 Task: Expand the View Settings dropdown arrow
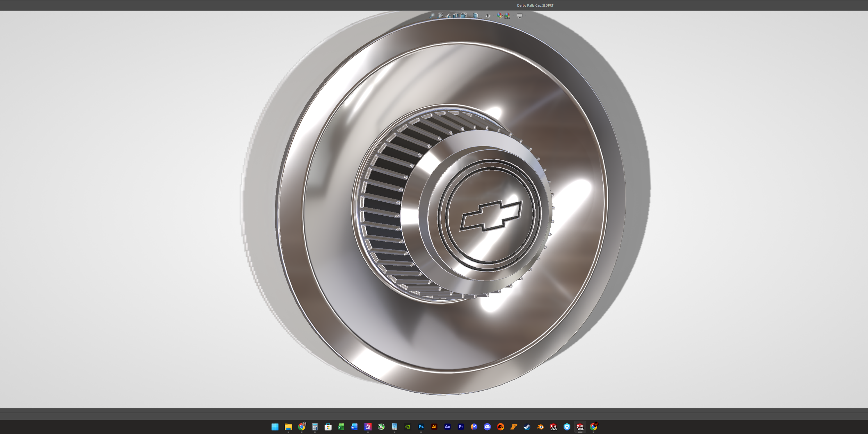point(525,16)
